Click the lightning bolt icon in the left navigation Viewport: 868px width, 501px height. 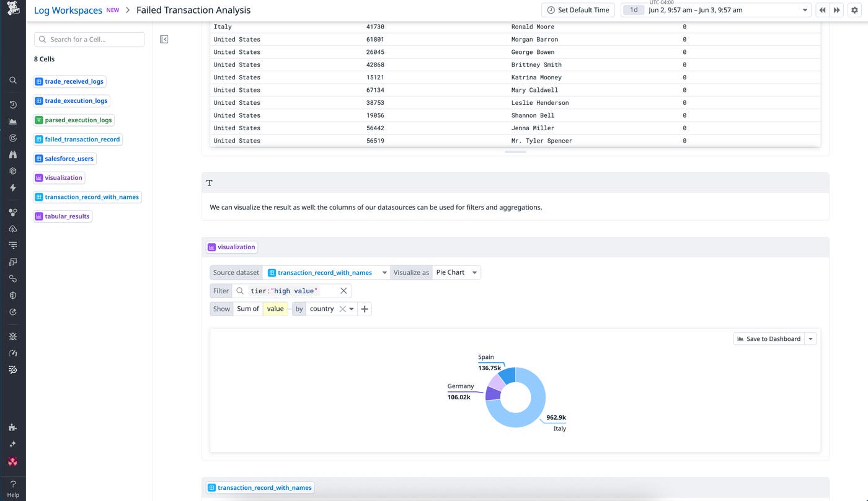(x=13, y=188)
